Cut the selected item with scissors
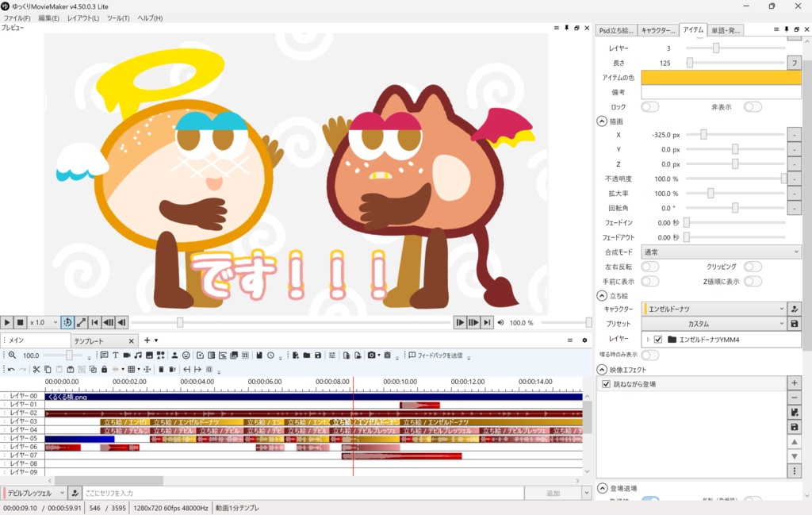This screenshot has height=515, width=812. [x=36, y=370]
